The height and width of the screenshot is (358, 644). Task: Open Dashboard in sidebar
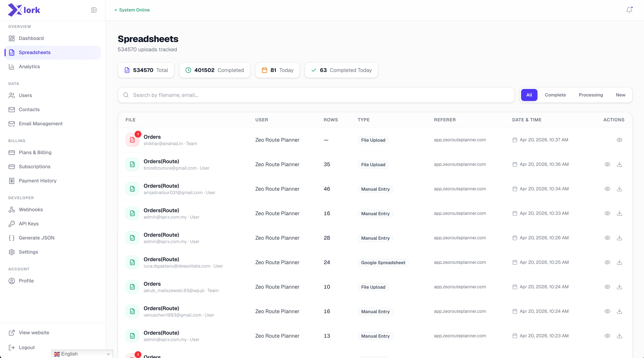(52, 38)
